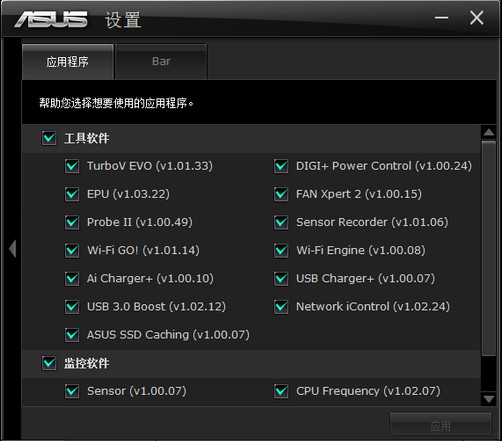
Task: Disable Wi-Fi GO! (v1.01.14)
Action: click(72, 250)
